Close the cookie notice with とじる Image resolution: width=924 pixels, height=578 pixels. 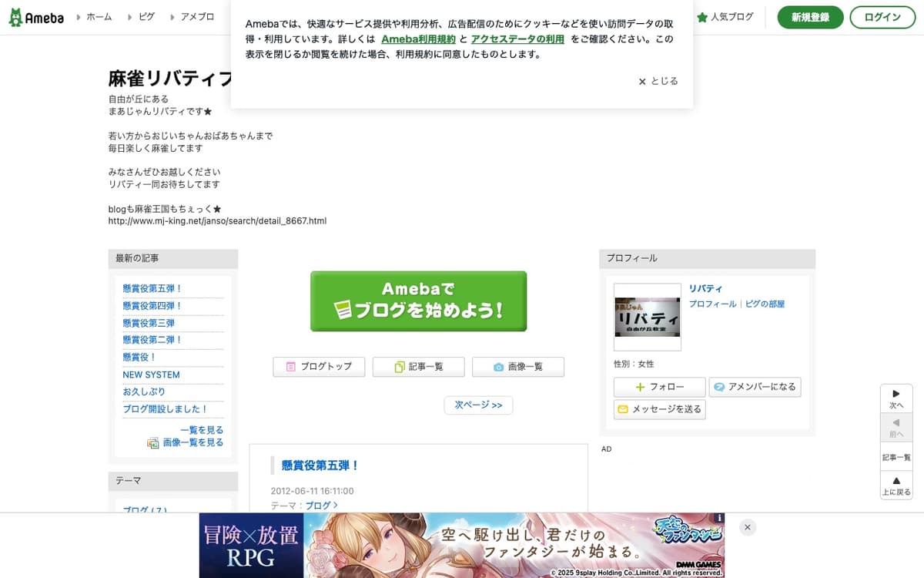(658, 81)
